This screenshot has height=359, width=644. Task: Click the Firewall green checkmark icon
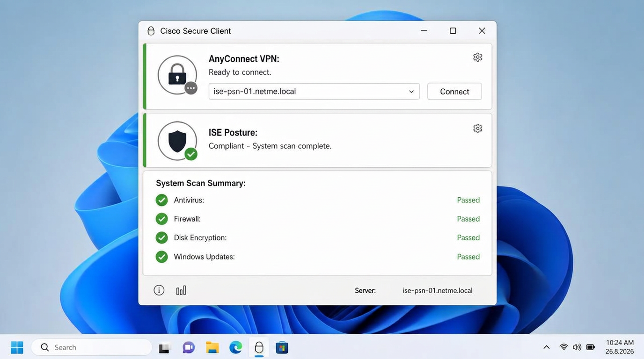pos(161,219)
